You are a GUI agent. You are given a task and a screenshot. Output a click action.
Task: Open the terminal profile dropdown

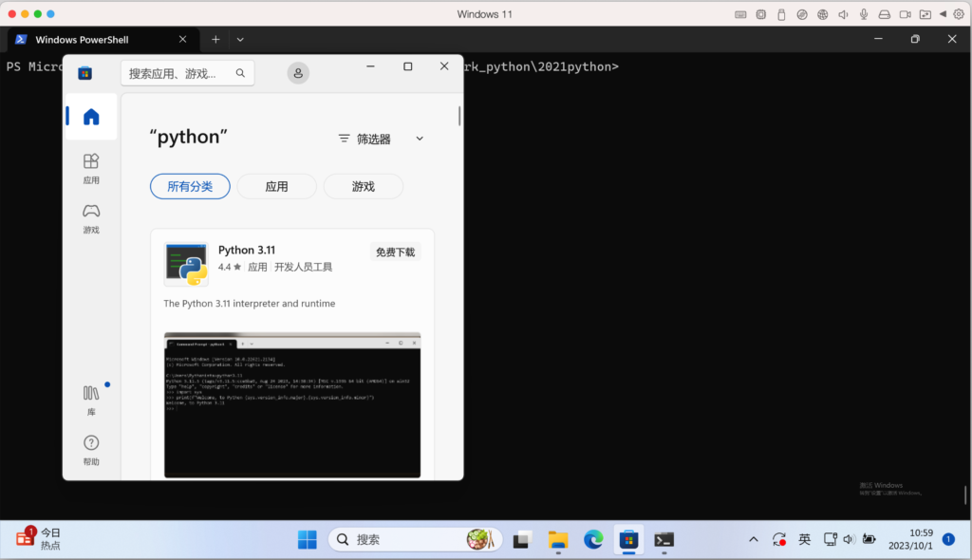point(240,40)
